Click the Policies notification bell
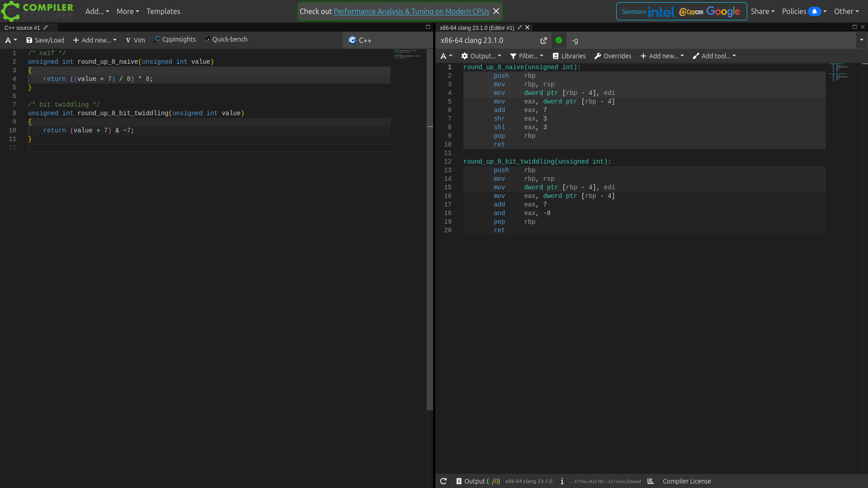 [x=814, y=11]
